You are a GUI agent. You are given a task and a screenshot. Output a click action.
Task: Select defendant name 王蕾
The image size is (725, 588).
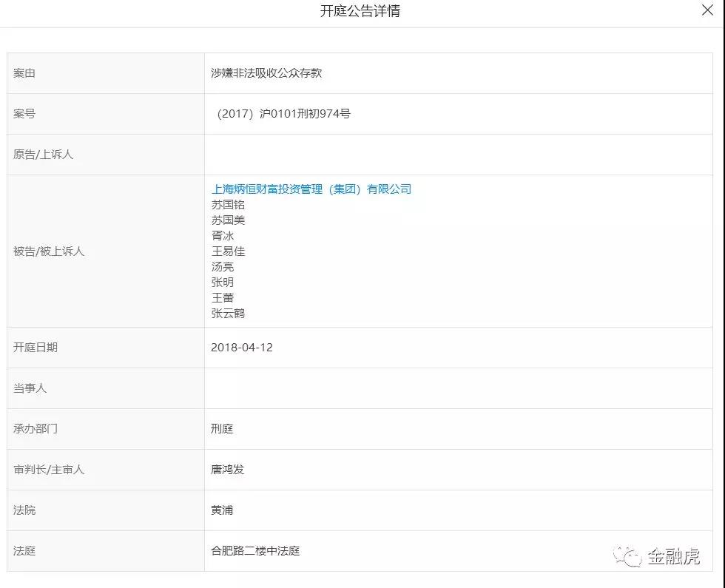[223, 298]
